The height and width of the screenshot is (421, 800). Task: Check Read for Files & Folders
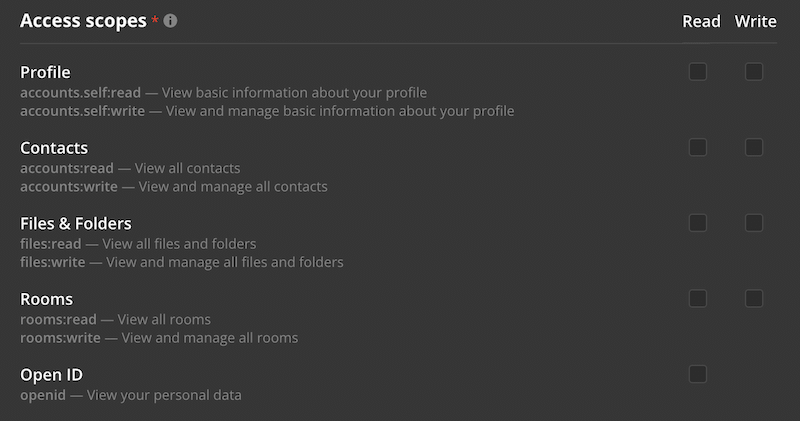698,223
